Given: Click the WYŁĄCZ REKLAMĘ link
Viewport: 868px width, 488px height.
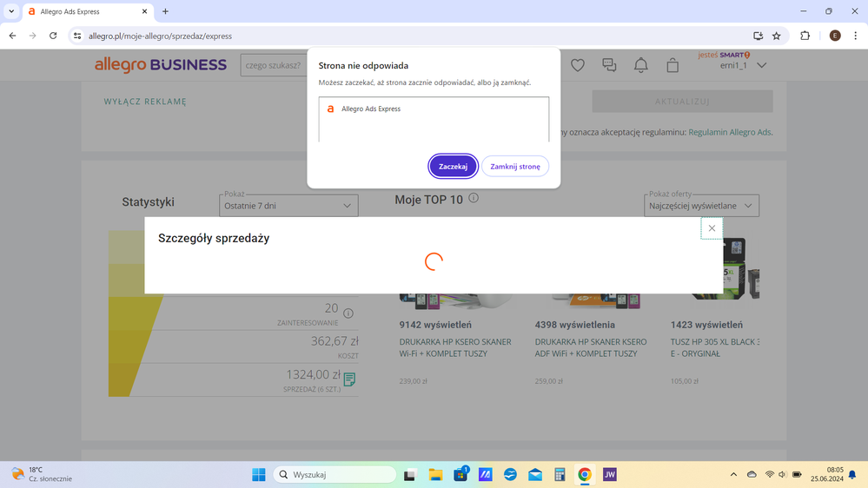Looking at the screenshot, I should [x=145, y=102].
